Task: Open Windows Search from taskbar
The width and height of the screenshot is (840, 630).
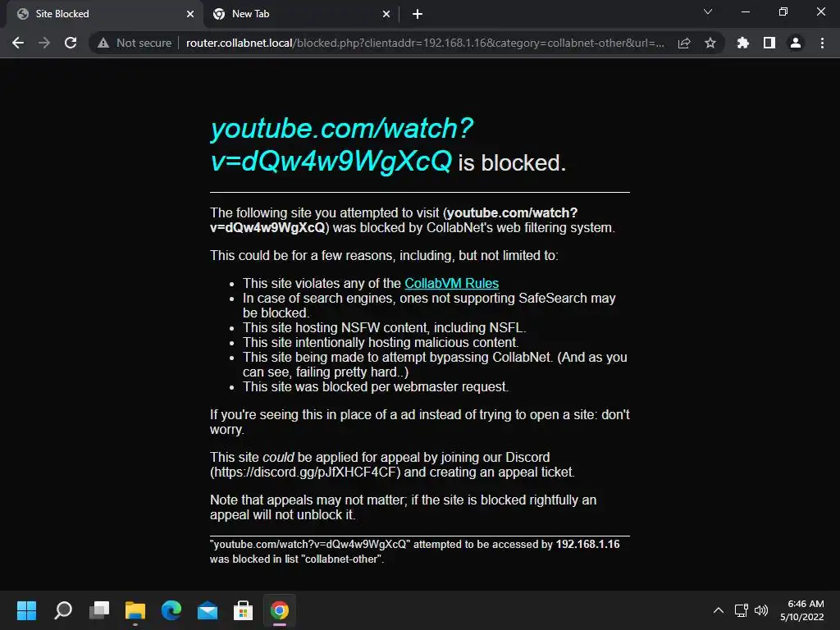Action: [x=63, y=610]
